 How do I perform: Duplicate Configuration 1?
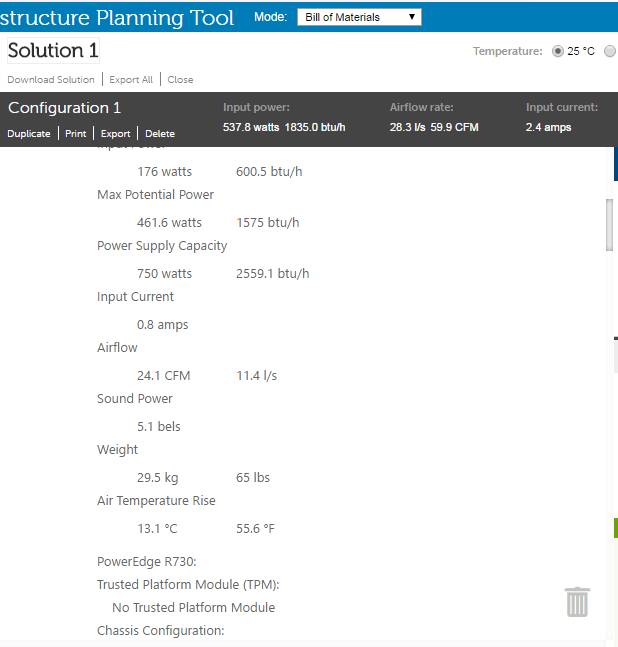29,134
